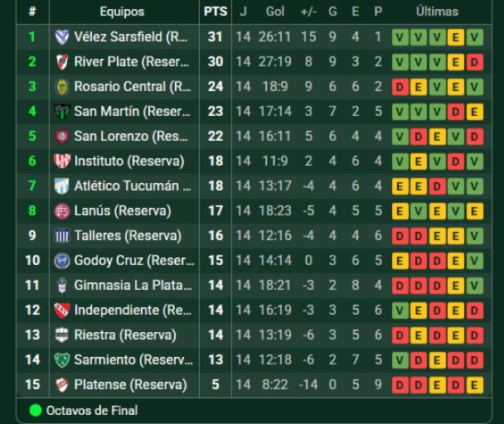Click the Platense team crest

(x=61, y=385)
